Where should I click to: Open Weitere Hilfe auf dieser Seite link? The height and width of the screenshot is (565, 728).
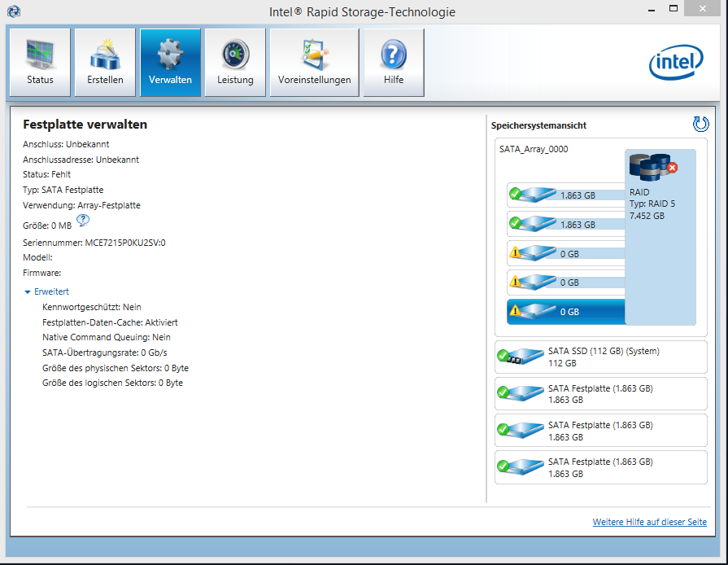point(650,522)
